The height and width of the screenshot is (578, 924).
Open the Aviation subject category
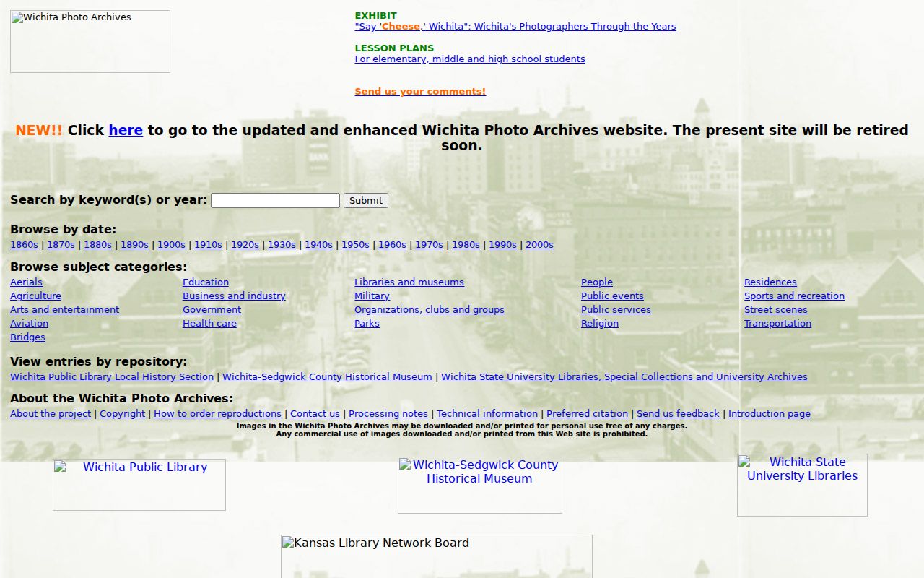[x=29, y=324]
